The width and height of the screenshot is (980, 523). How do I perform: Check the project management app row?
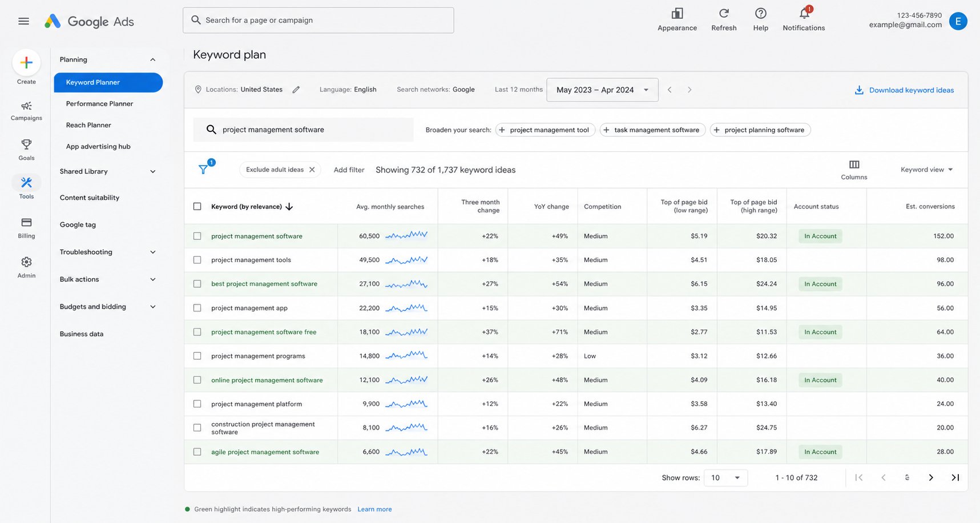click(x=197, y=308)
